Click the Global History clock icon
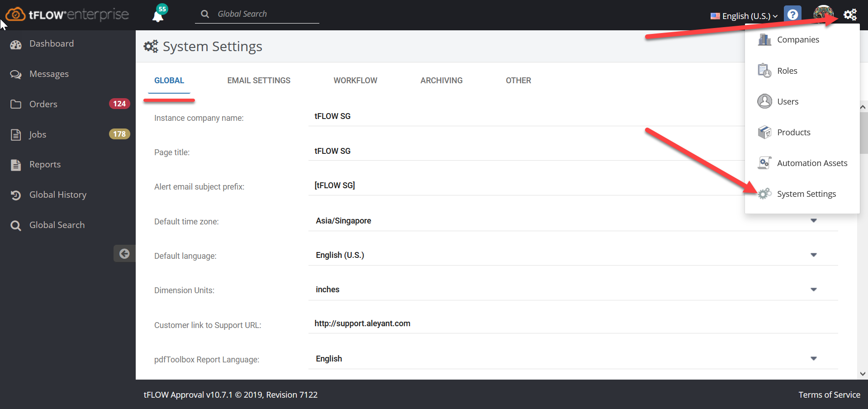 16,195
